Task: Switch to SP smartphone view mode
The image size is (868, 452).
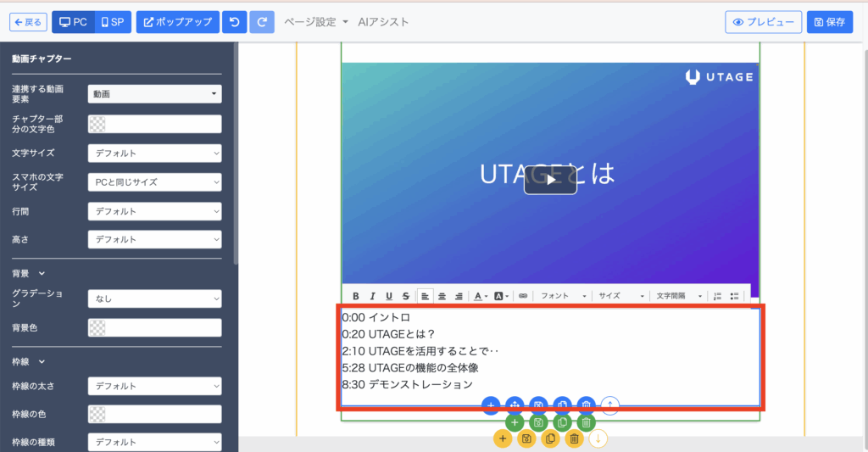Action: pos(113,22)
